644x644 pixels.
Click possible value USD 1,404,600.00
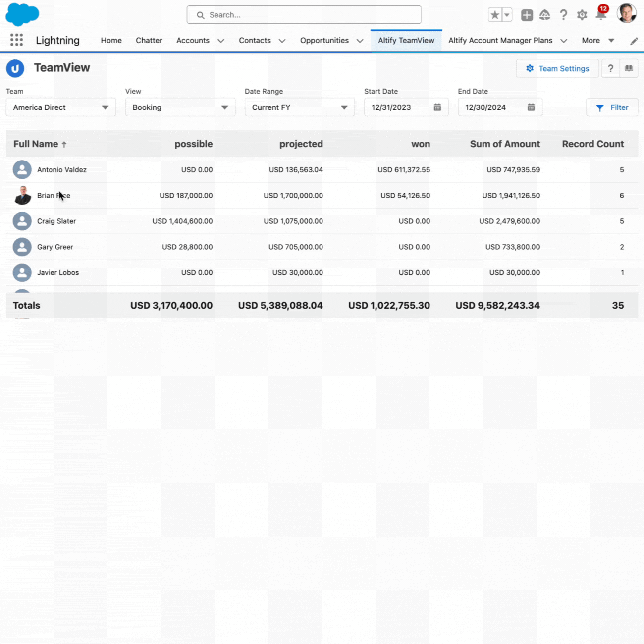182,221
